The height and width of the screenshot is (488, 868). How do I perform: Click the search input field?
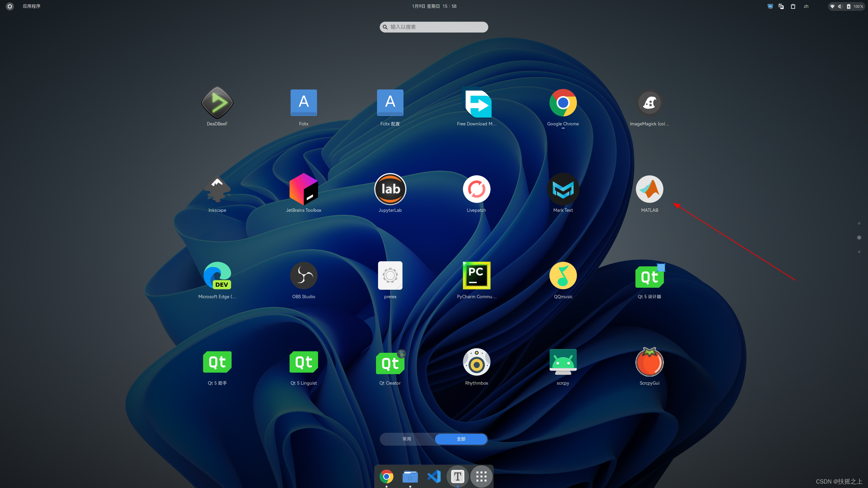[x=434, y=27]
